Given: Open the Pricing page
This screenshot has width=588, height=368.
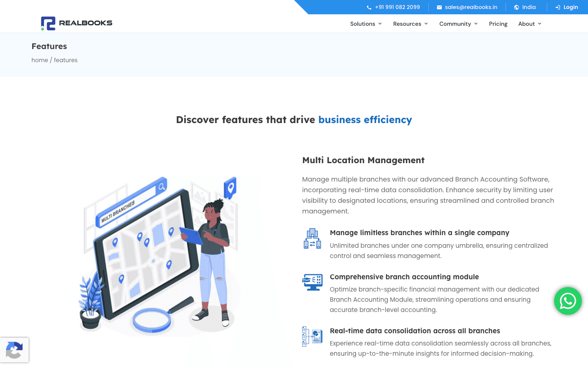Looking at the screenshot, I should (498, 24).
